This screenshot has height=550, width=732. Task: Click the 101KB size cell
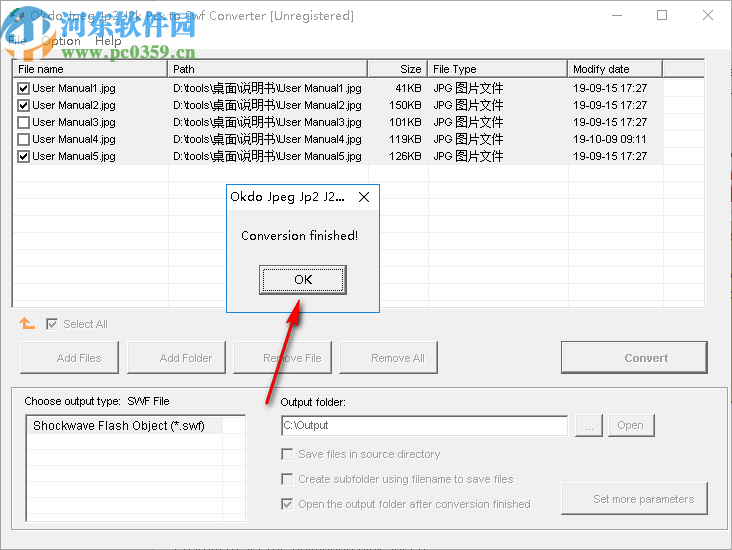tap(405, 122)
